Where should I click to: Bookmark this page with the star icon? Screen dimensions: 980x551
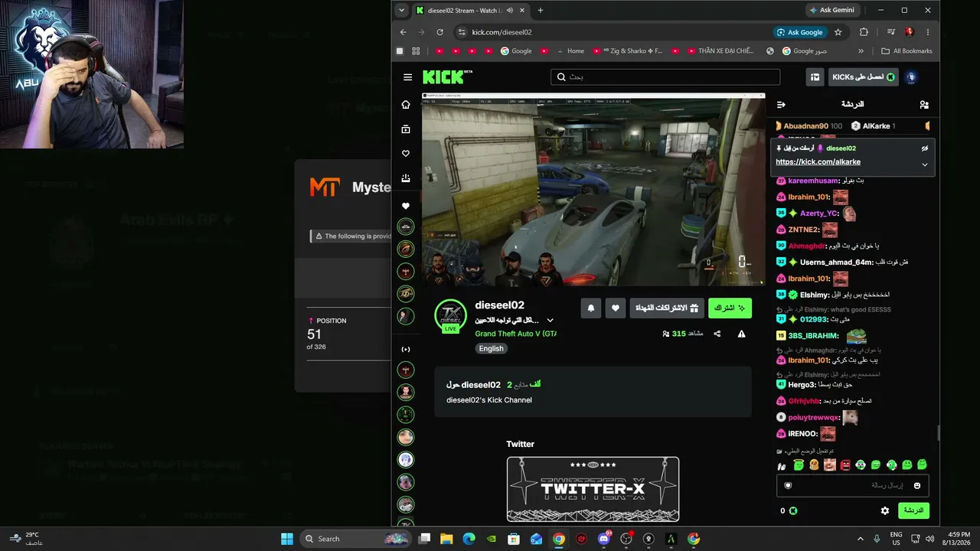coord(838,32)
